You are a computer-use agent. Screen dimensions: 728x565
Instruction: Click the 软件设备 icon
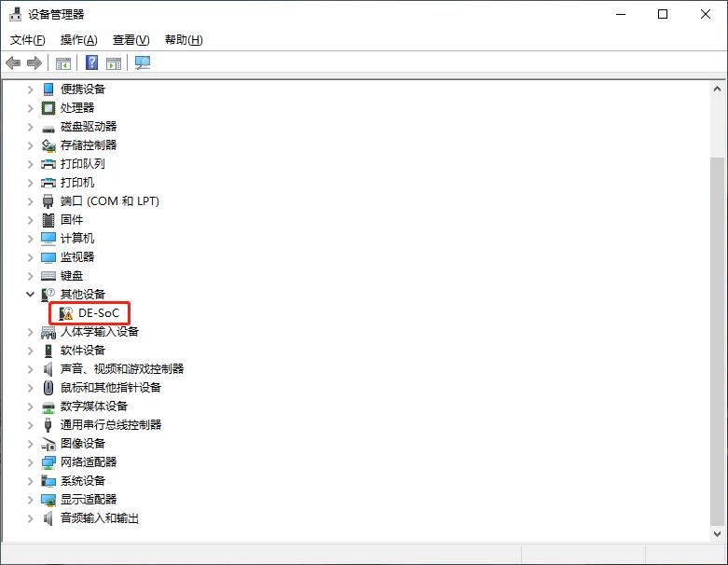pos(48,351)
